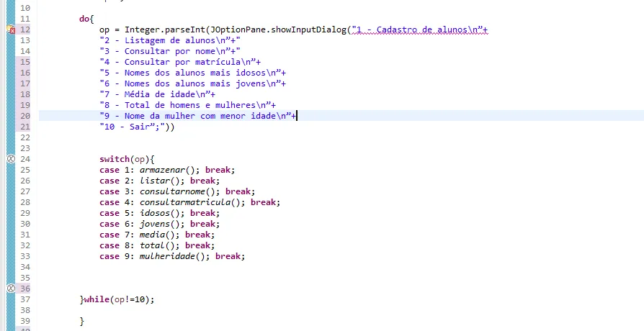Screen dimensions: 644x331
Task: Click line number 20 in the gutter
Action: (x=25, y=116)
